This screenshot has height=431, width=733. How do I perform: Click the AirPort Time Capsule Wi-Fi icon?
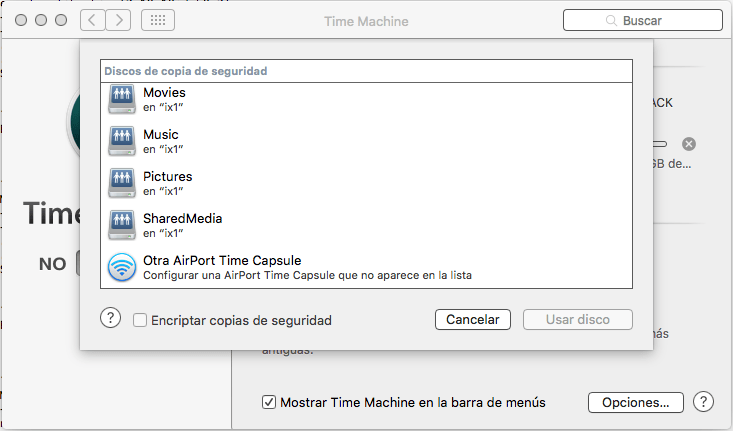pyautogui.click(x=121, y=267)
